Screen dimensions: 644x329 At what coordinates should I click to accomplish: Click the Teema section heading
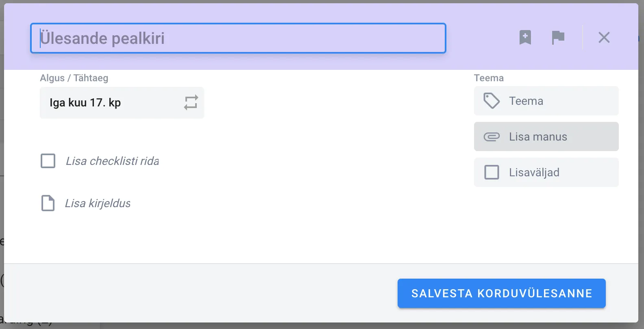489,78
